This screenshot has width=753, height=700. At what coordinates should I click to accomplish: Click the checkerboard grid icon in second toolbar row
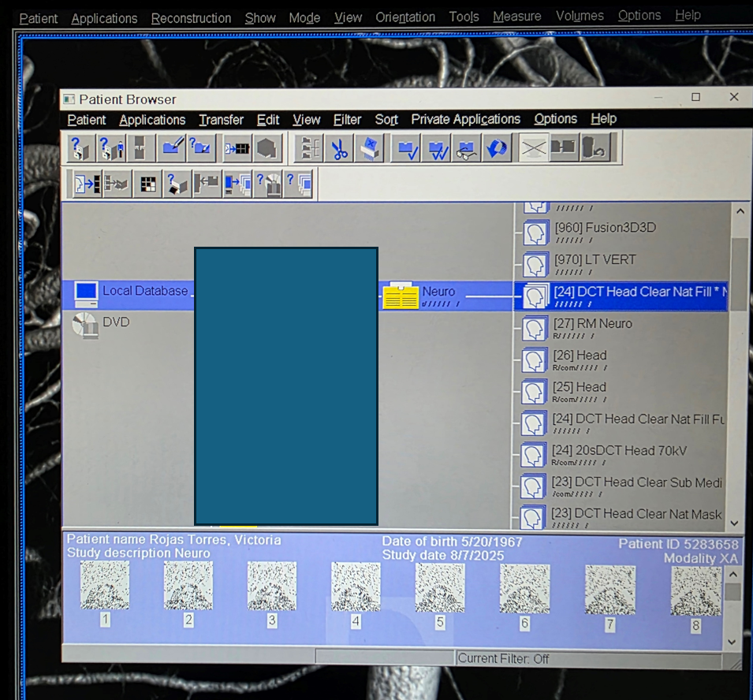(147, 184)
